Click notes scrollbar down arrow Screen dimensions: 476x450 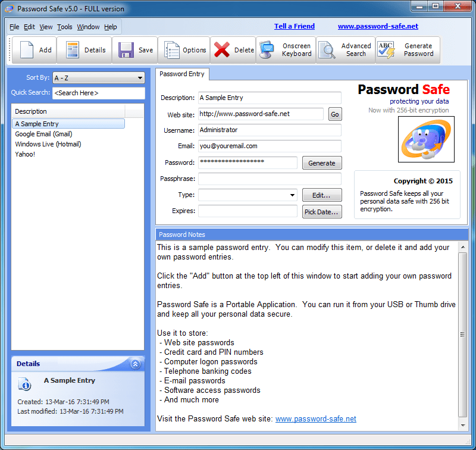(x=463, y=426)
